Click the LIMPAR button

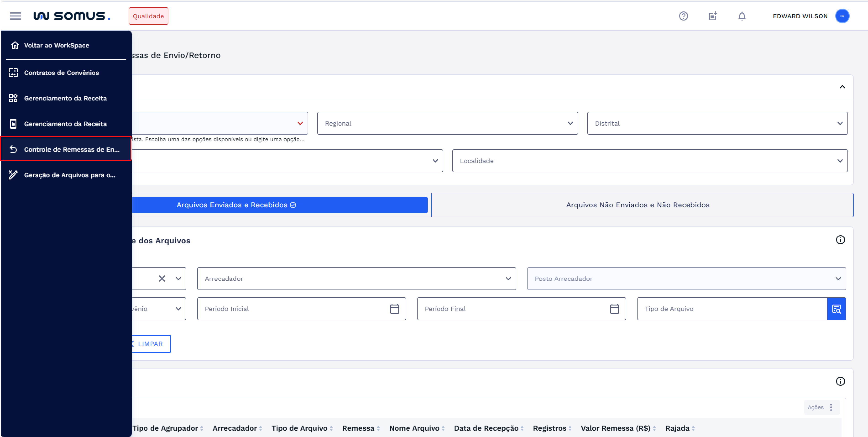pos(150,344)
